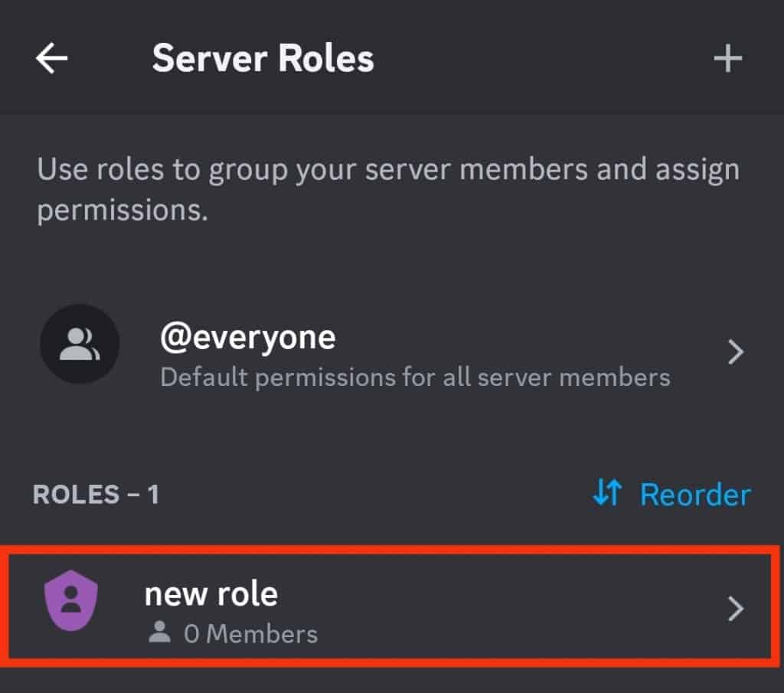This screenshot has height=693, width=784.
Task: Tap the roles usage description text
Action: [383, 188]
